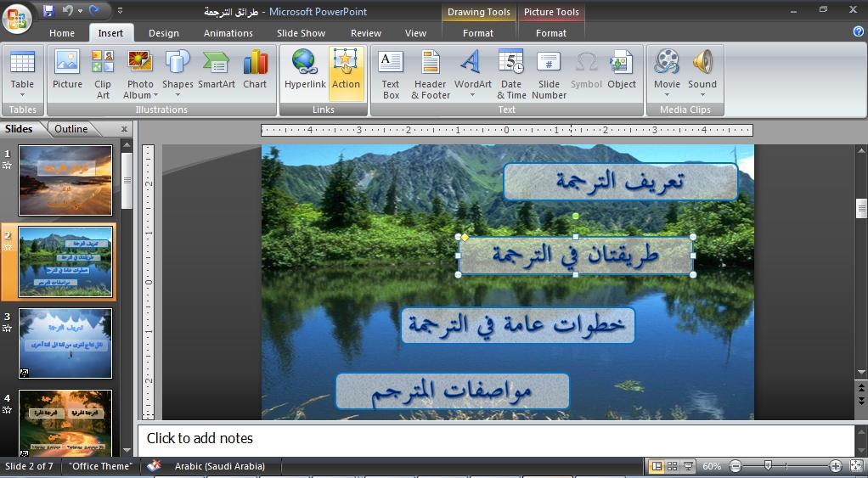Run spelling check icon in status bar

(154, 466)
